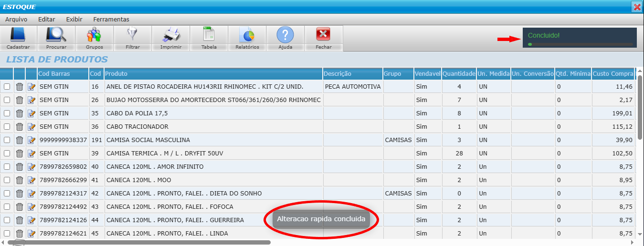Open the Relatórios chart icon
This screenshot has width=644, height=246.
(247, 35)
